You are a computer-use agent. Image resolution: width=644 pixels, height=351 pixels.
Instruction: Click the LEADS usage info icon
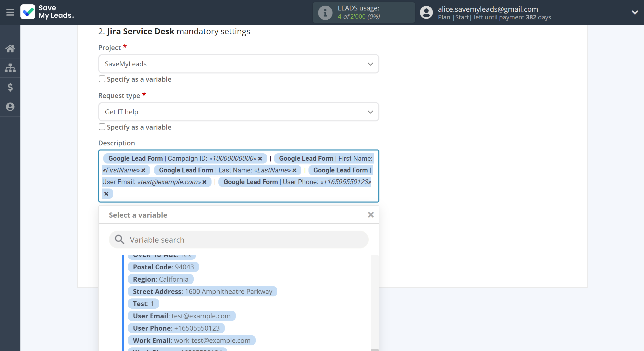[325, 12]
